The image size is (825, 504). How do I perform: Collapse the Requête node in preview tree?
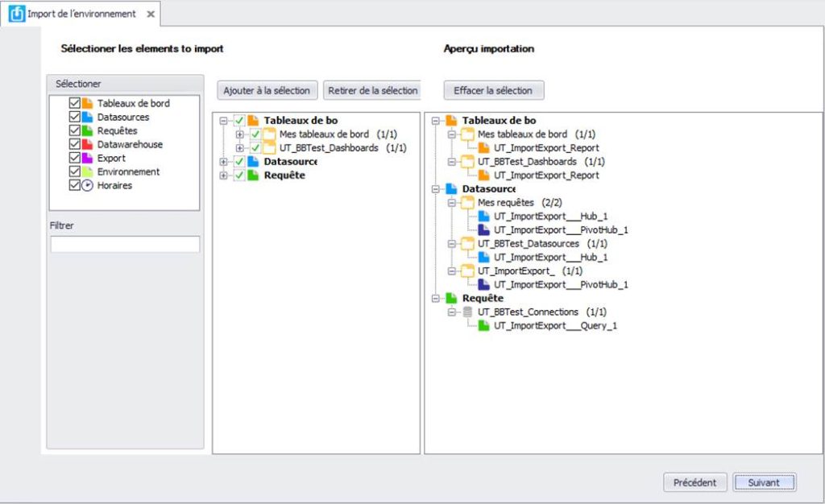click(x=436, y=299)
